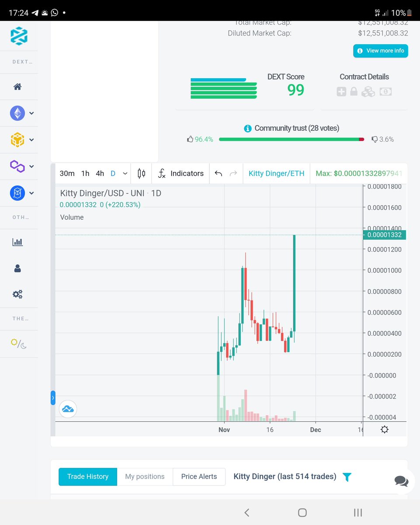
Task: Set chart interval to 30m
Action: pos(67,173)
